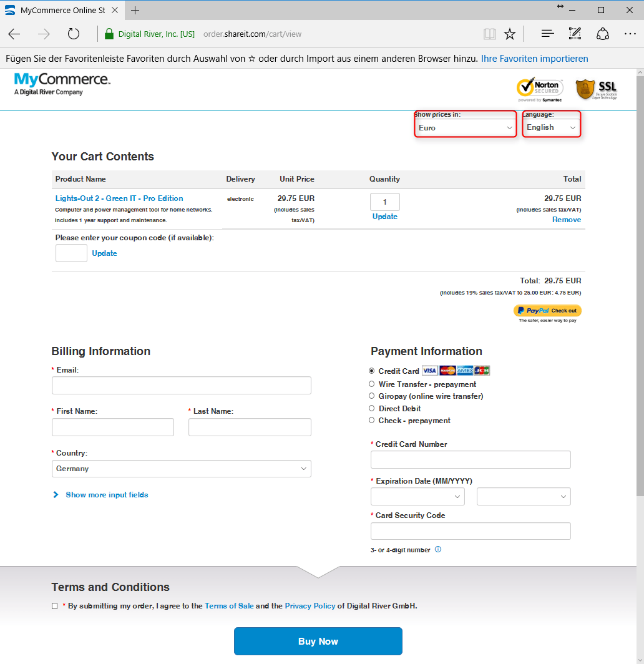Open Lights-Out 2 - Green IT - Pro Edition link

pos(119,198)
